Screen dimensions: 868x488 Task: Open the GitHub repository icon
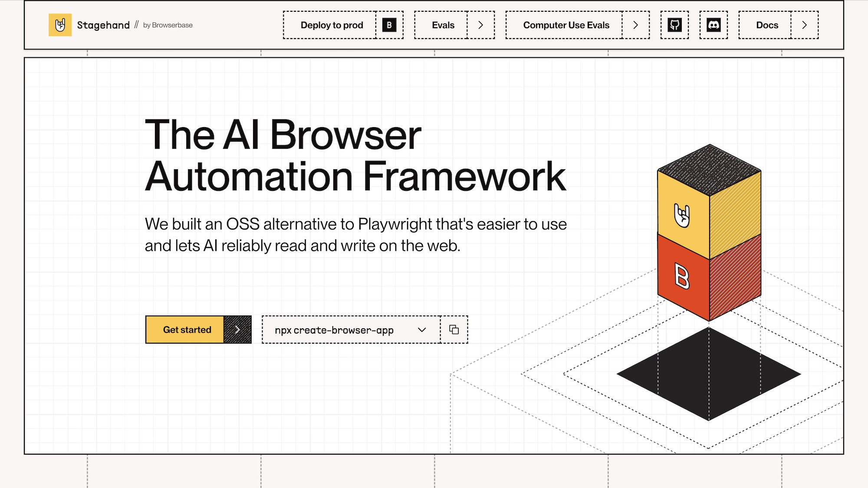pyautogui.click(x=674, y=25)
